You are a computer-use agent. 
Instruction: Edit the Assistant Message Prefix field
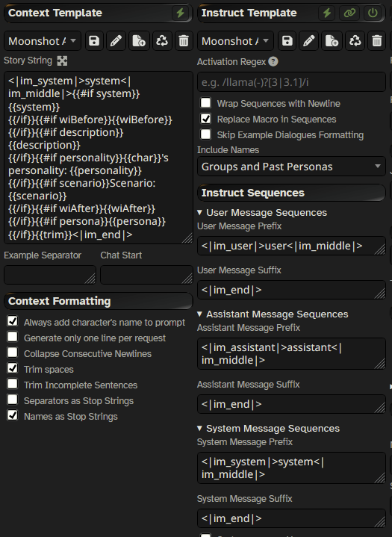(291, 354)
